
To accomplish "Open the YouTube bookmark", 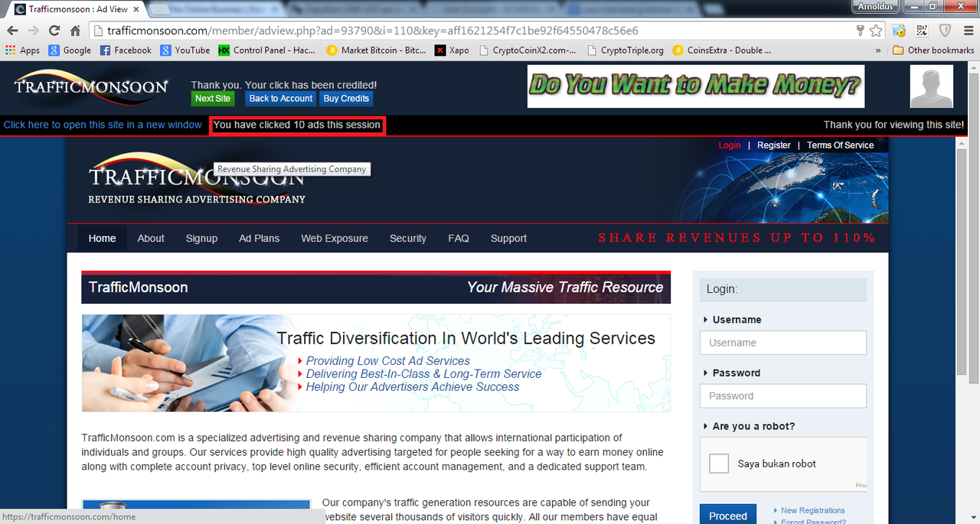I will click(185, 50).
